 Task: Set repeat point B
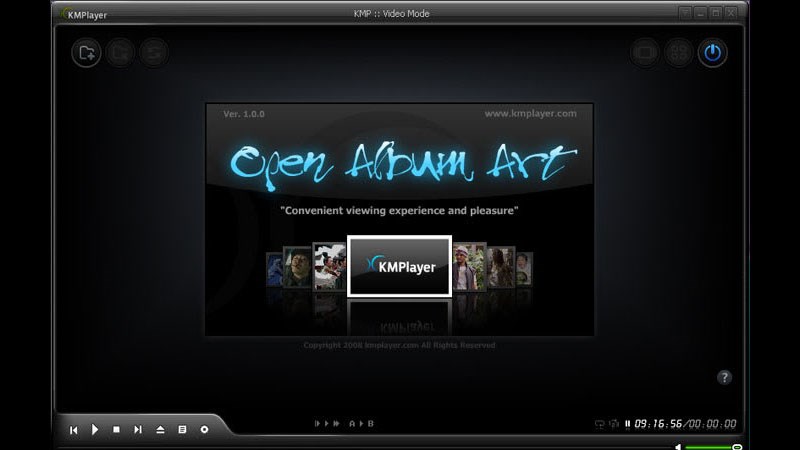(x=370, y=423)
